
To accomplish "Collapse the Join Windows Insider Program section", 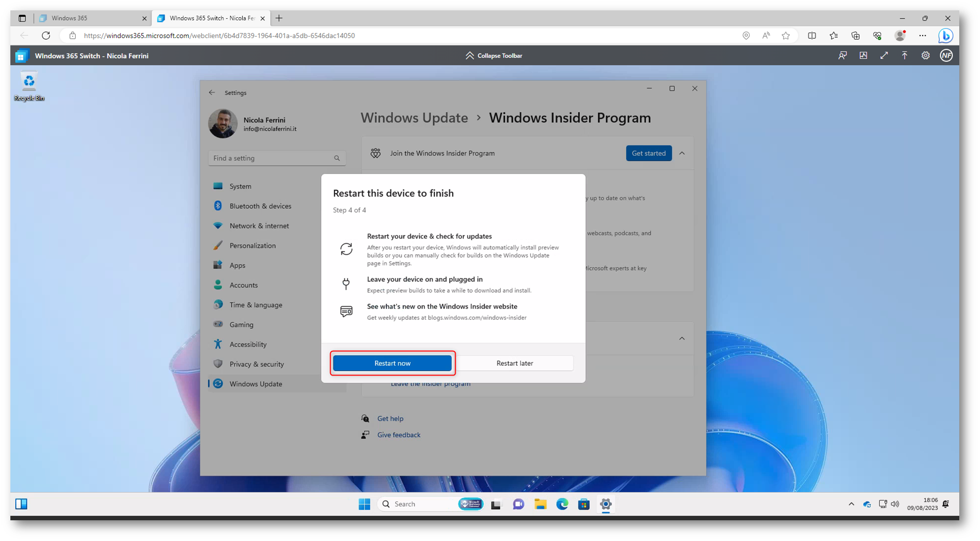I will (x=682, y=153).
